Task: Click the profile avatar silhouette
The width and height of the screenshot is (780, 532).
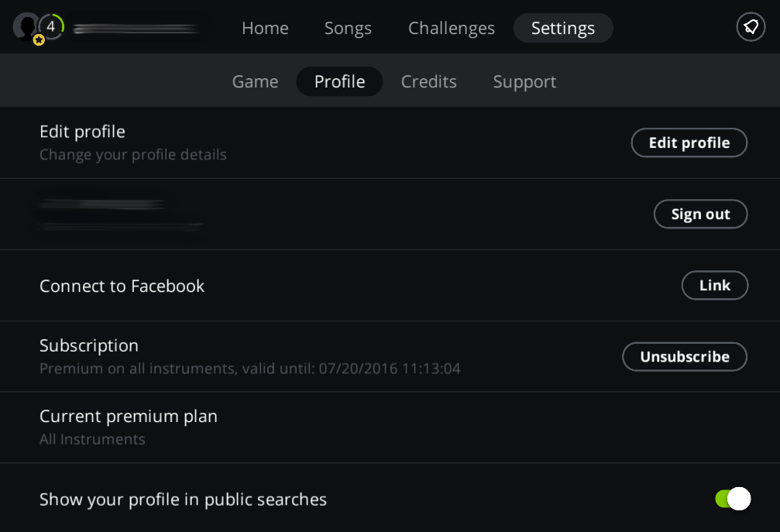Action: click(x=25, y=25)
